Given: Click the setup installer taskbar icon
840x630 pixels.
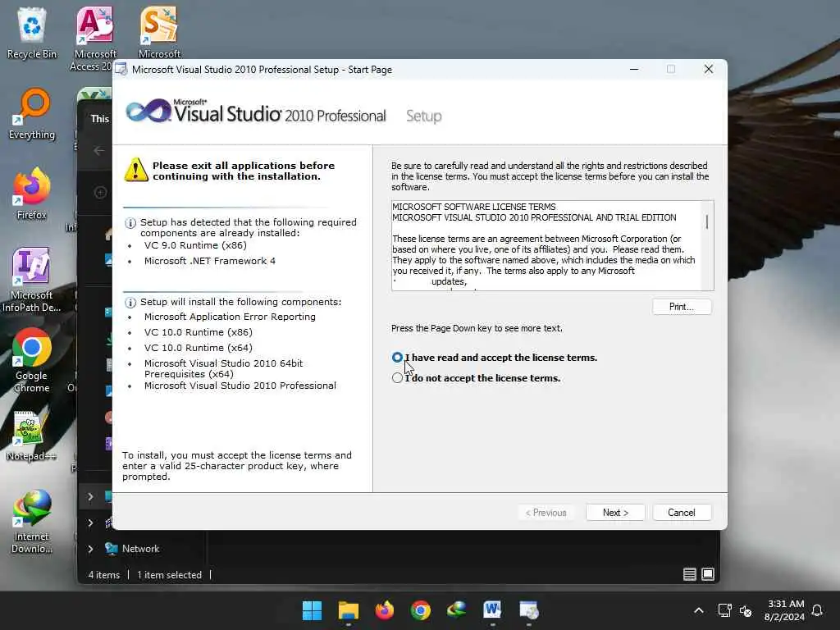Looking at the screenshot, I should pyautogui.click(x=529, y=610).
